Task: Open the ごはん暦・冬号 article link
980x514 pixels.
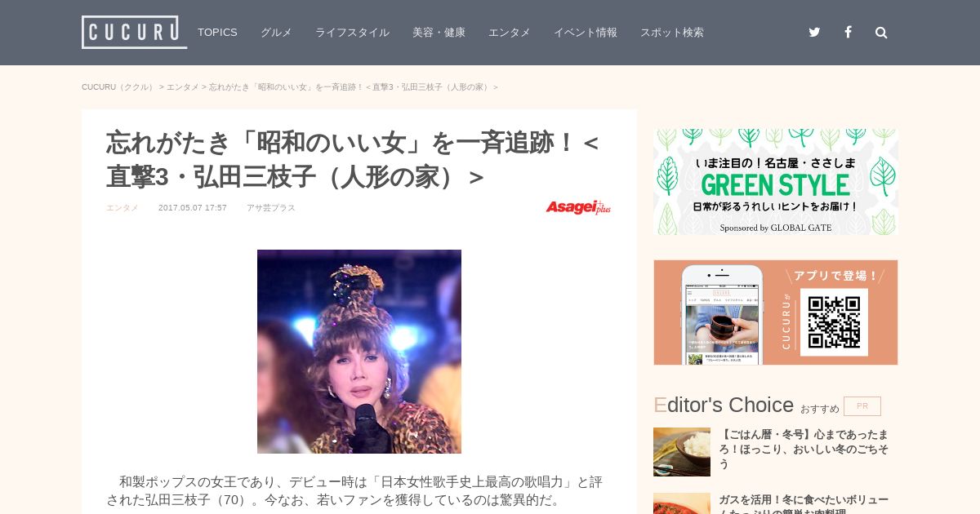Action: (x=804, y=450)
